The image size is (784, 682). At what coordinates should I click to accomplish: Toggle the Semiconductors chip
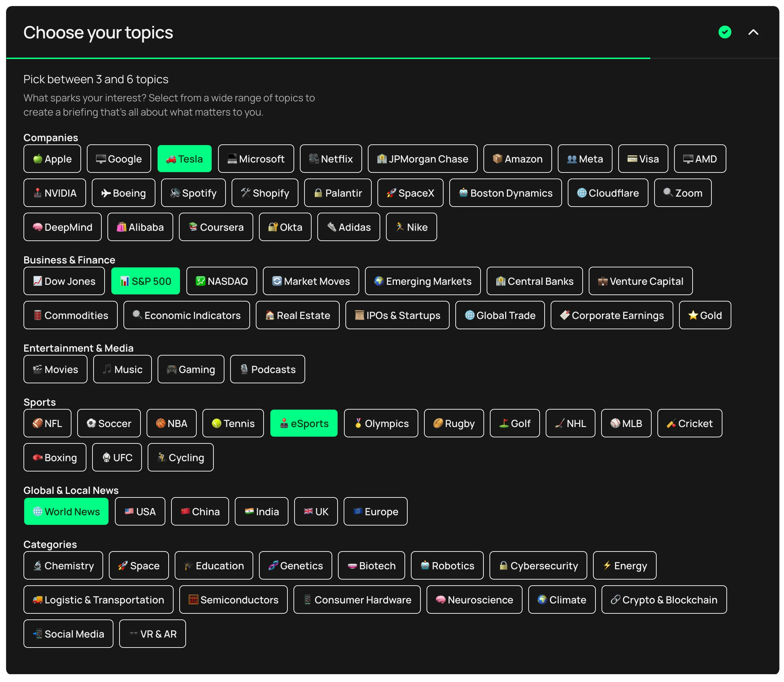point(233,600)
